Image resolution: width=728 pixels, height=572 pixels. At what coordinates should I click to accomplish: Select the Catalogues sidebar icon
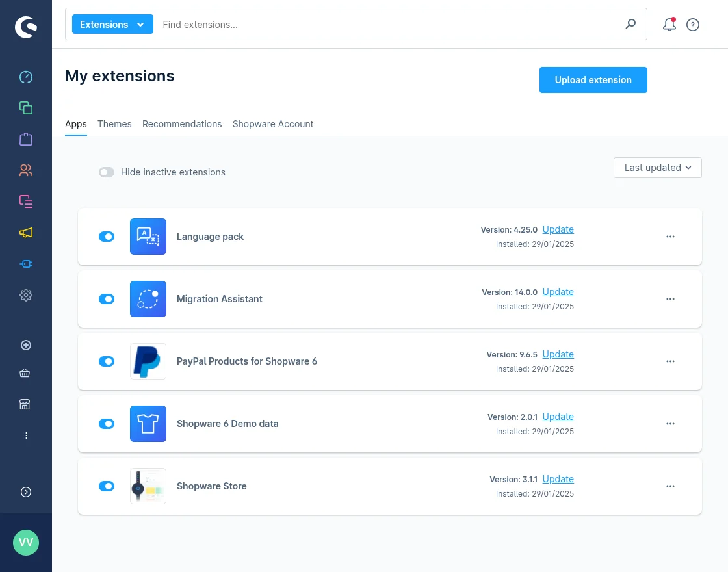pyautogui.click(x=26, y=108)
